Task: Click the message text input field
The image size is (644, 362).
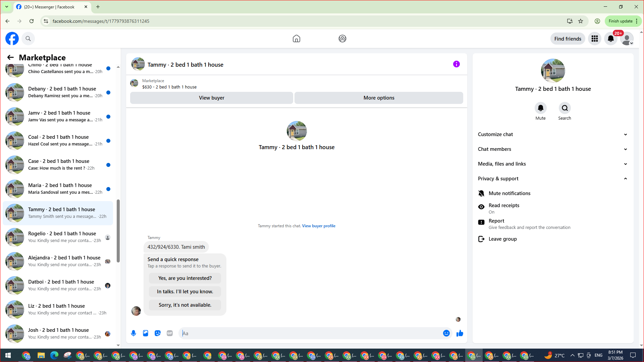Action: pos(312,333)
